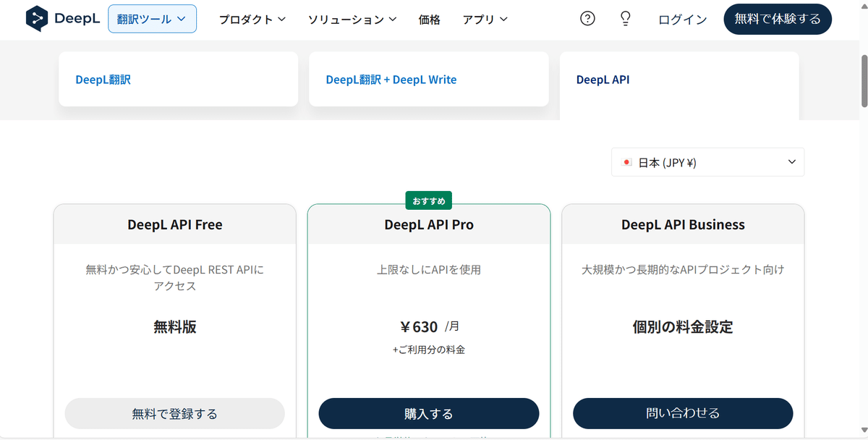Open the 翻訳ツール dropdown

coord(152,20)
